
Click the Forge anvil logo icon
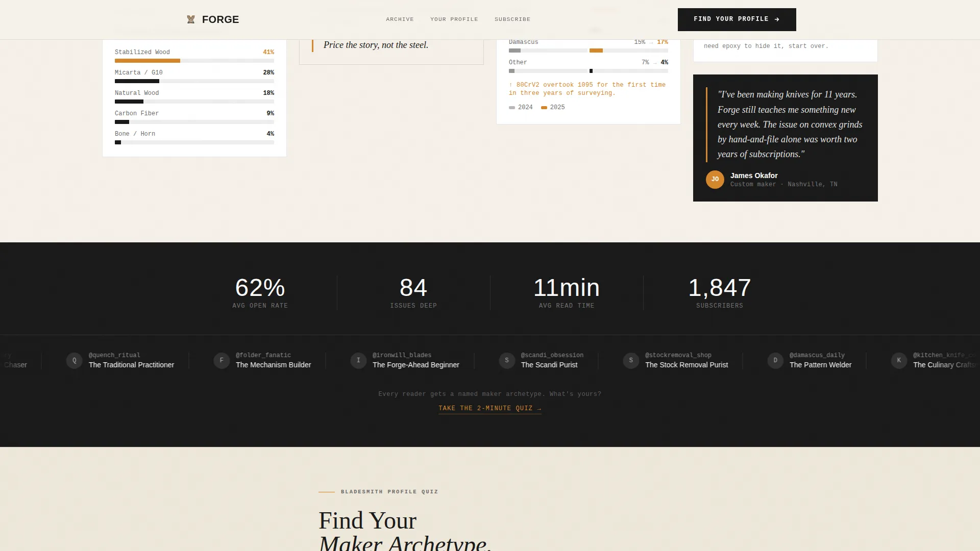point(191,19)
